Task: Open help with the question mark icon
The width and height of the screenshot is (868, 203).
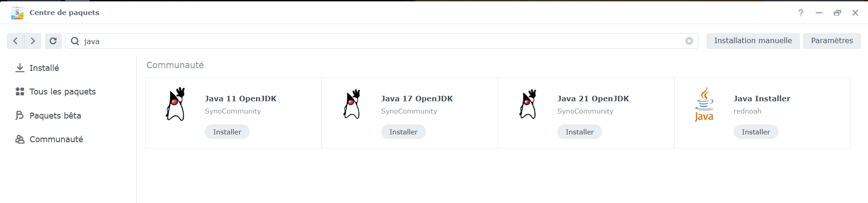Action: pos(801,13)
